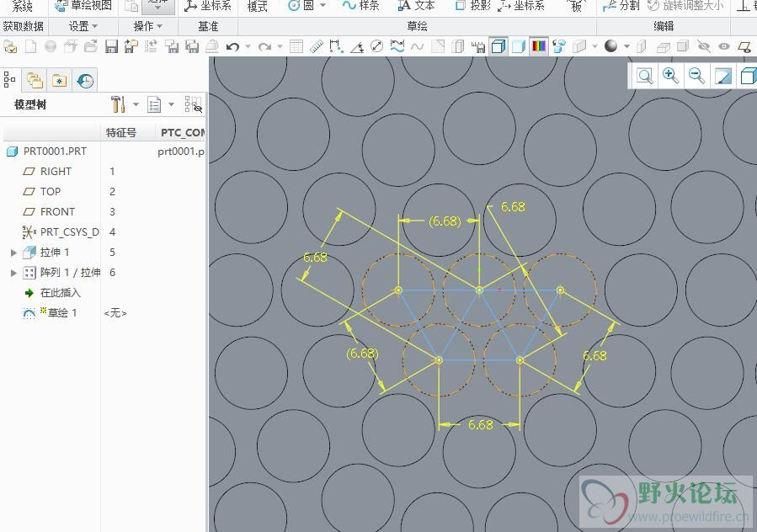Open the Undo history dropdown arrow
Image resolution: width=757 pixels, height=532 pixels.
click(x=248, y=47)
